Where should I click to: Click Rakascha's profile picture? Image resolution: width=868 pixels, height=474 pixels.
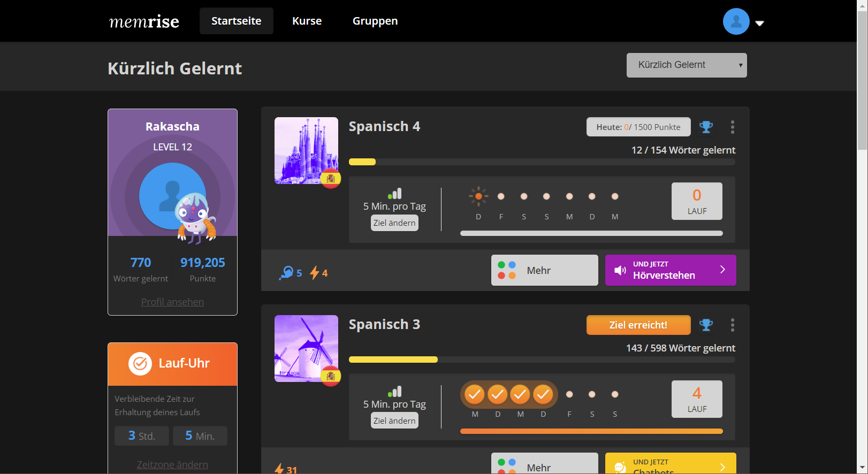coord(172,196)
